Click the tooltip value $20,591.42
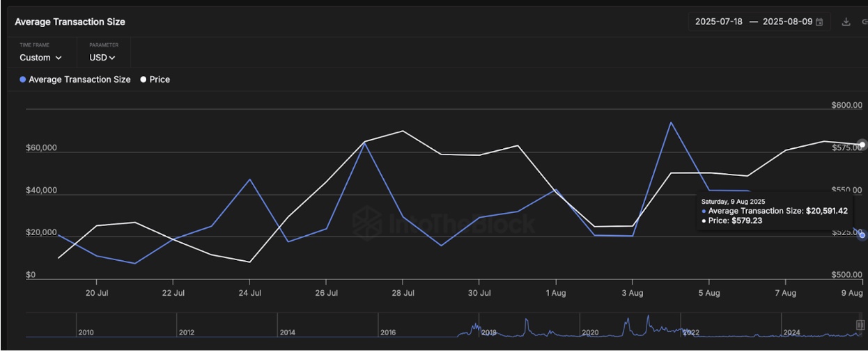 coord(826,210)
